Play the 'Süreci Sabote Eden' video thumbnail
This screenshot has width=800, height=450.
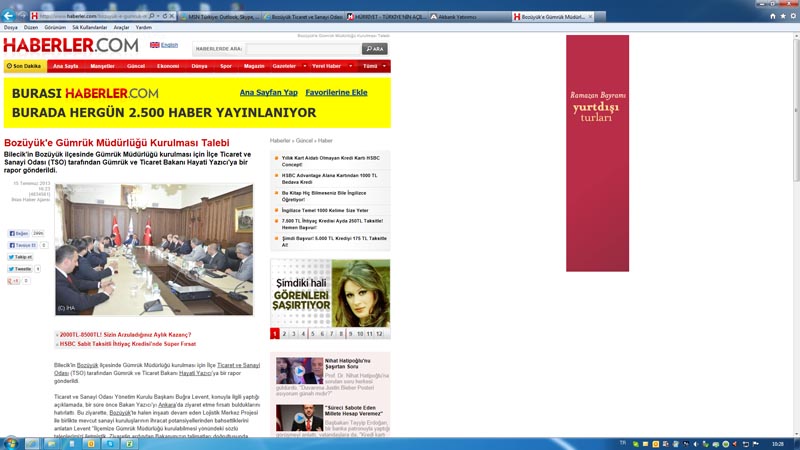click(299, 418)
